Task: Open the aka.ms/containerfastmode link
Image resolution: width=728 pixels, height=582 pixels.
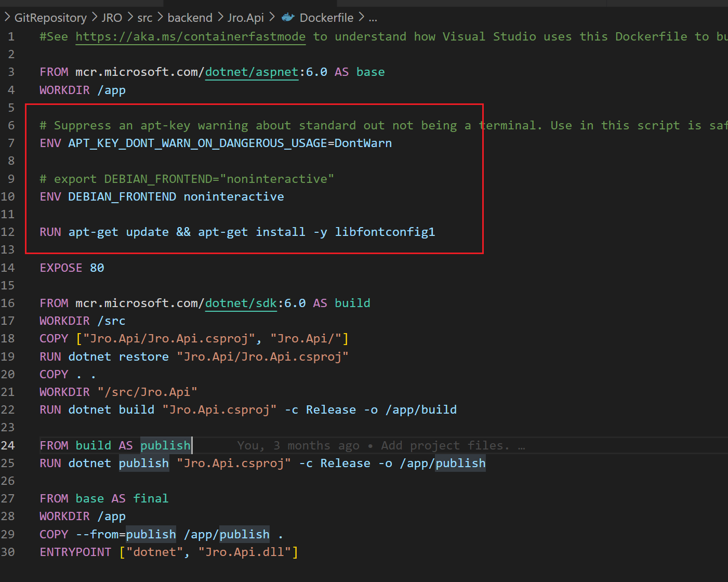Action: coord(190,36)
